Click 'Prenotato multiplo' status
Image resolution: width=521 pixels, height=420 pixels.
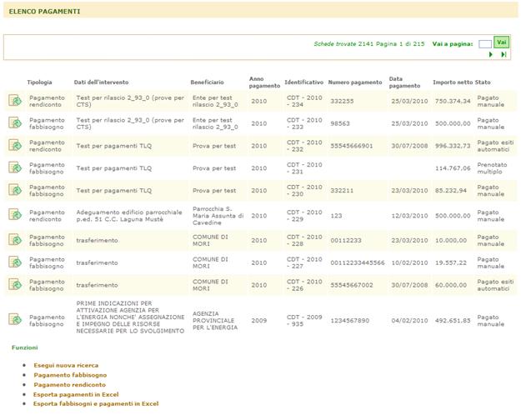coord(492,168)
